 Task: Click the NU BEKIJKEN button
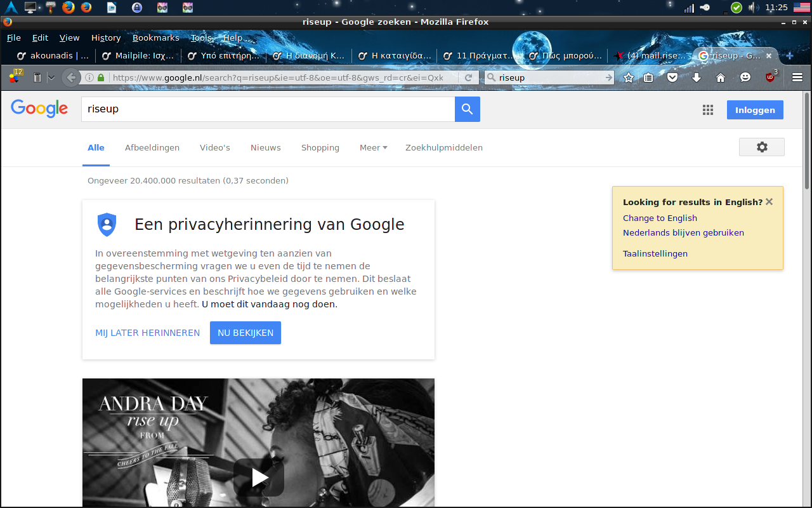tap(246, 333)
